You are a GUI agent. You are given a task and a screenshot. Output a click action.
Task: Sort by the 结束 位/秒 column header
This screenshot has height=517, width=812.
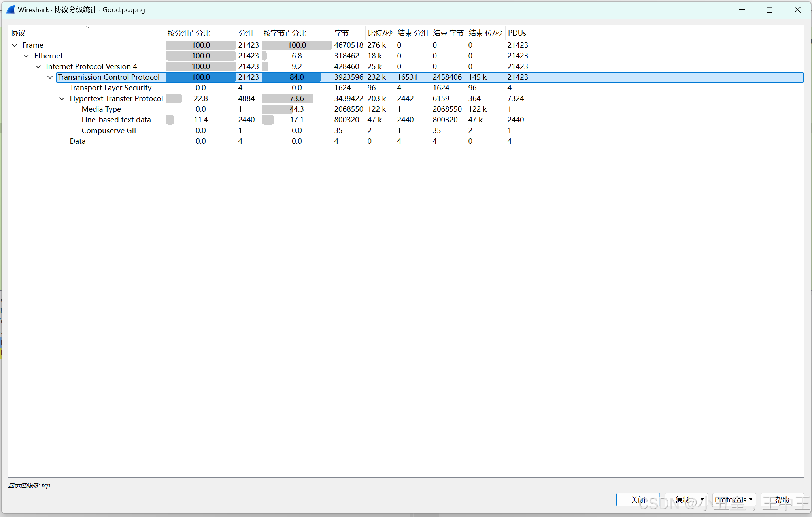point(485,33)
